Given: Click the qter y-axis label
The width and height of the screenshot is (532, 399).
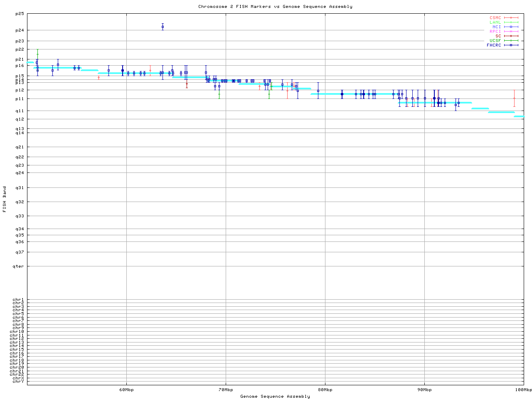Looking at the screenshot, I should (x=19, y=266).
